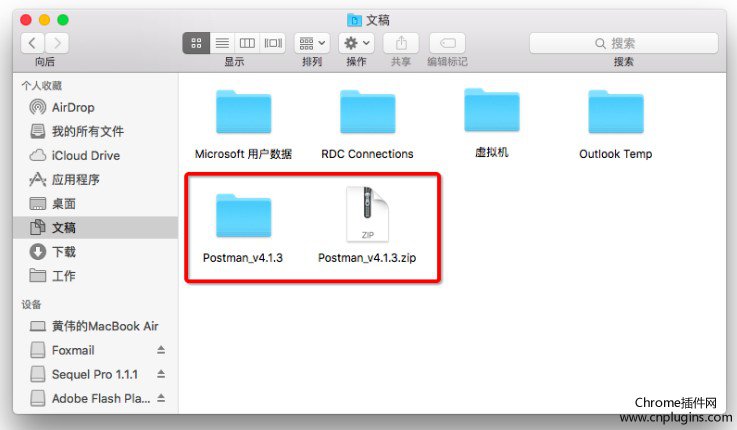
Task: Click the 文稿 title bar folder icon
Action: coord(354,20)
